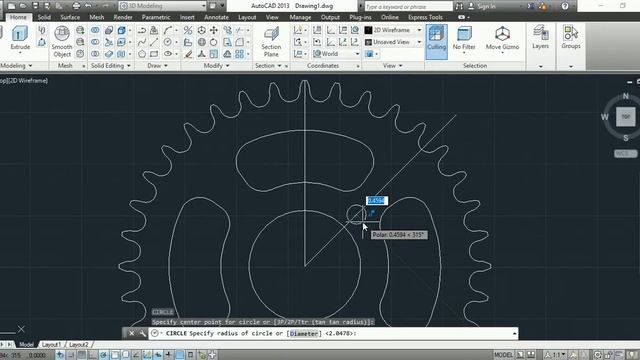Toggle Grid Display in status bar
The width and height of the screenshot is (640, 360).
pyautogui.click(x=82, y=355)
